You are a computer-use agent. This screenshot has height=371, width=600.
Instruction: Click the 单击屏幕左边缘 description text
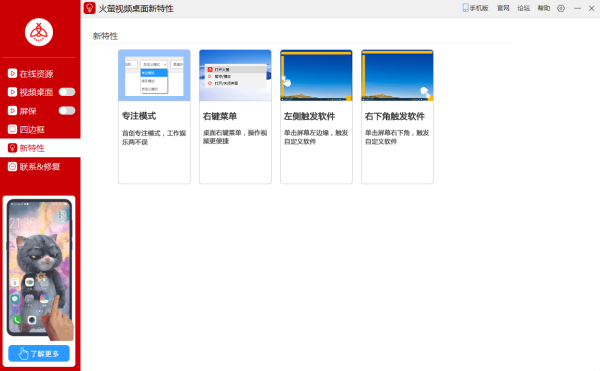coord(316,137)
